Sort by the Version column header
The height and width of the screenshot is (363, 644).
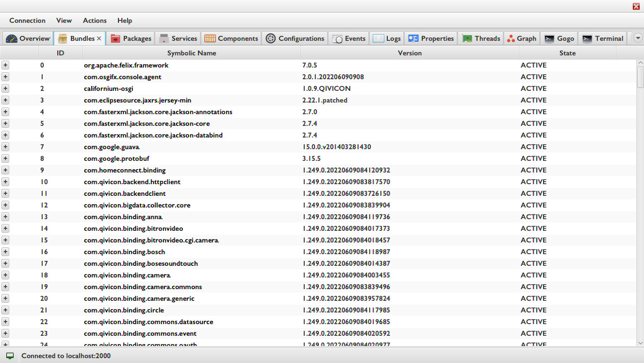coord(410,53)
